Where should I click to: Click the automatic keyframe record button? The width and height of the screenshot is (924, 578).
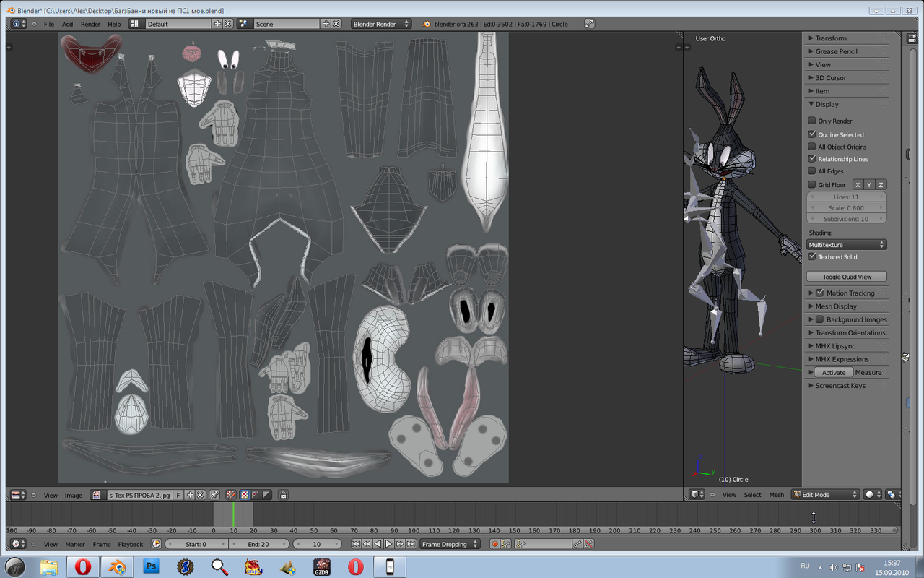click(x=494, y=544)
